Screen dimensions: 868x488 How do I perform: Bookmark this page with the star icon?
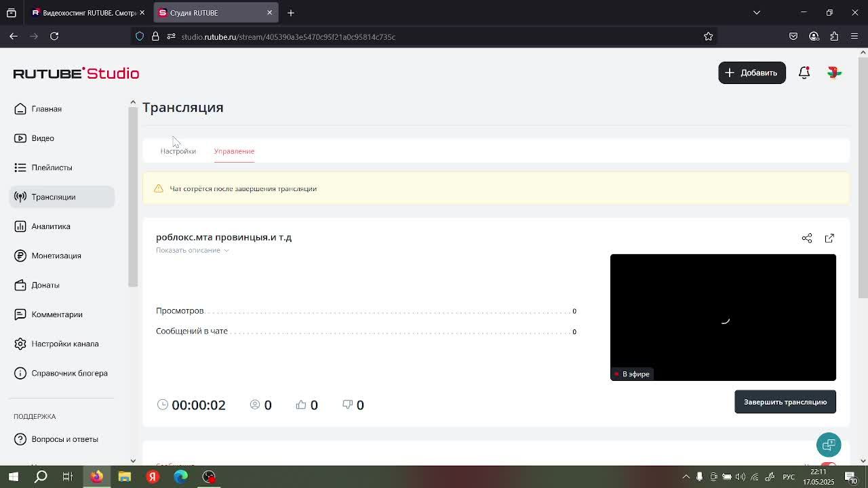(709, 37)
